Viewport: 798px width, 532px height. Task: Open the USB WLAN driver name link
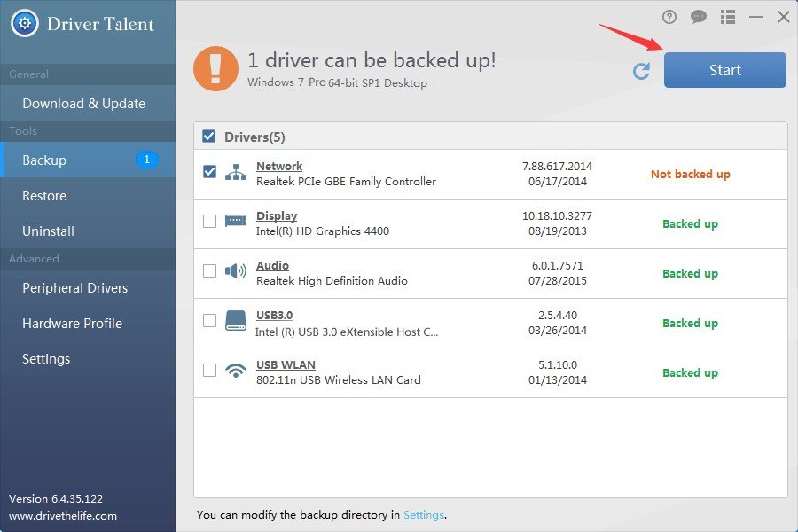point(286,364)
